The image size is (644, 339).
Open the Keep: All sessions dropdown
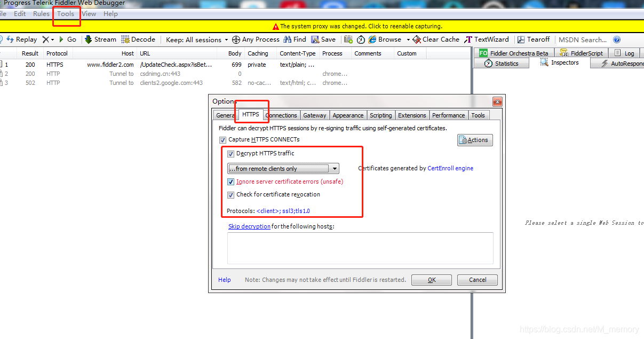pos(197,40)
